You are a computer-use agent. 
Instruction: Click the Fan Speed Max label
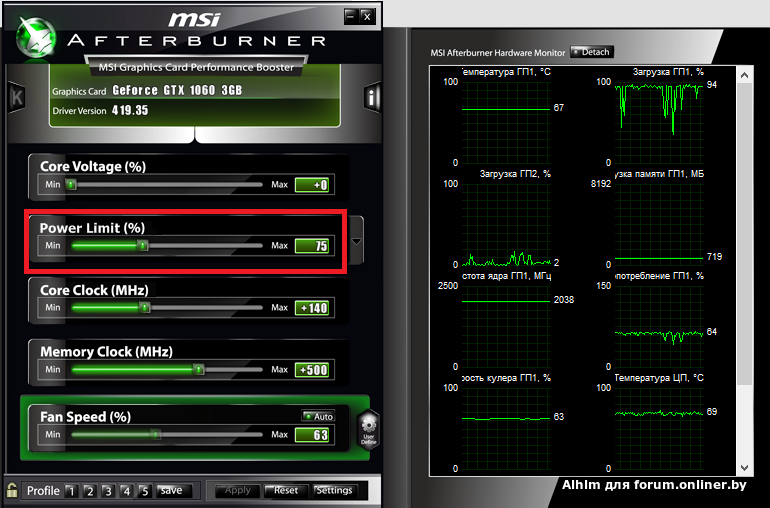(279, 434)
